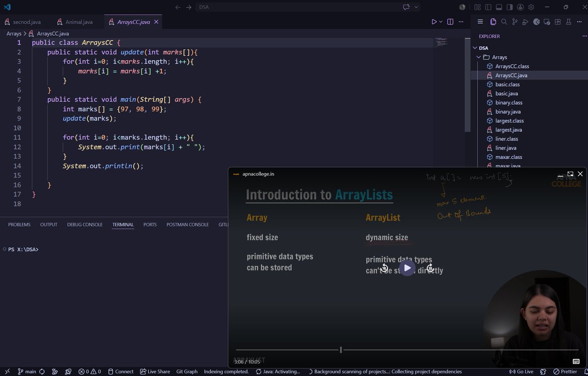Synchronize changes next to main branch
The image size is (588, 376).
[x=42, y=372]
